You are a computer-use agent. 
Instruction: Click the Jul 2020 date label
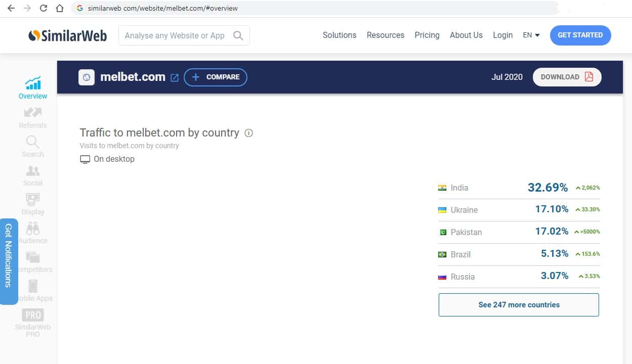coord(507,77)
